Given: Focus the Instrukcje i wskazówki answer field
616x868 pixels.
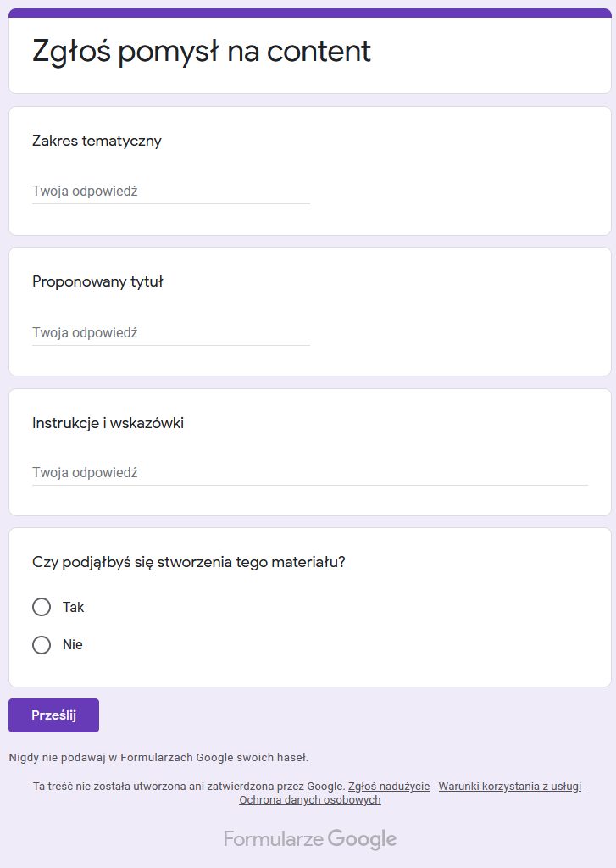Looking at the screenshot, I should pos(309,473).
